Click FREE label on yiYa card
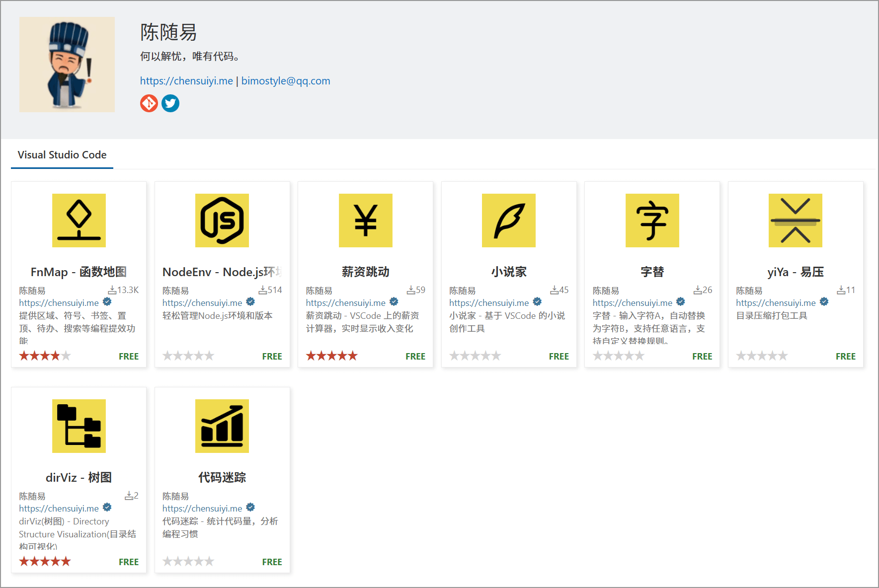 846,357
